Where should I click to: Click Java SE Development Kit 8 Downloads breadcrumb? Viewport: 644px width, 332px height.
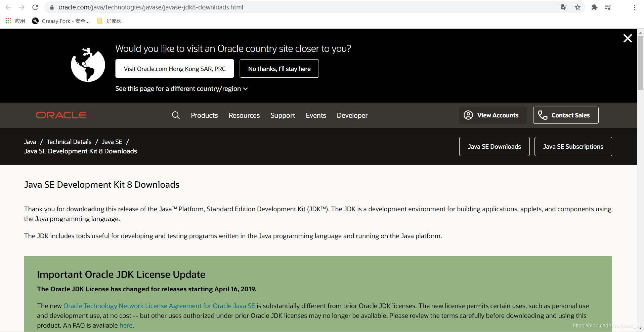pos(81,151)
